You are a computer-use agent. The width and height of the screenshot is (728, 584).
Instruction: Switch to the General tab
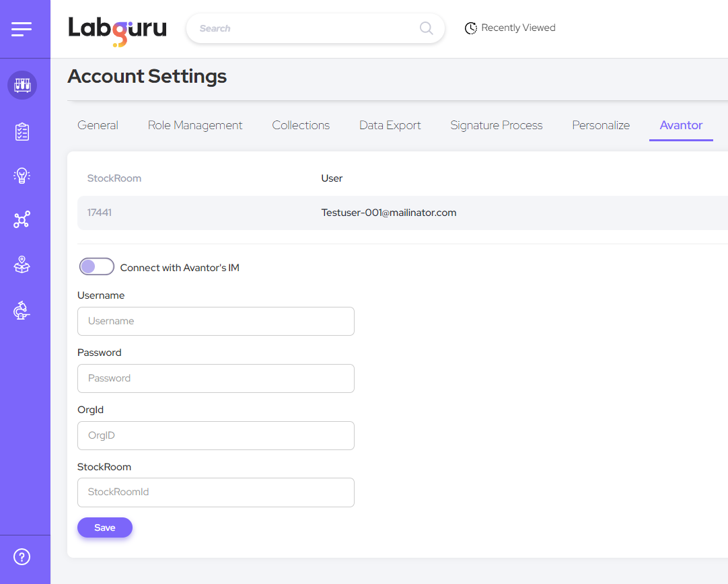pyautogui.click(x=98, y=125)
